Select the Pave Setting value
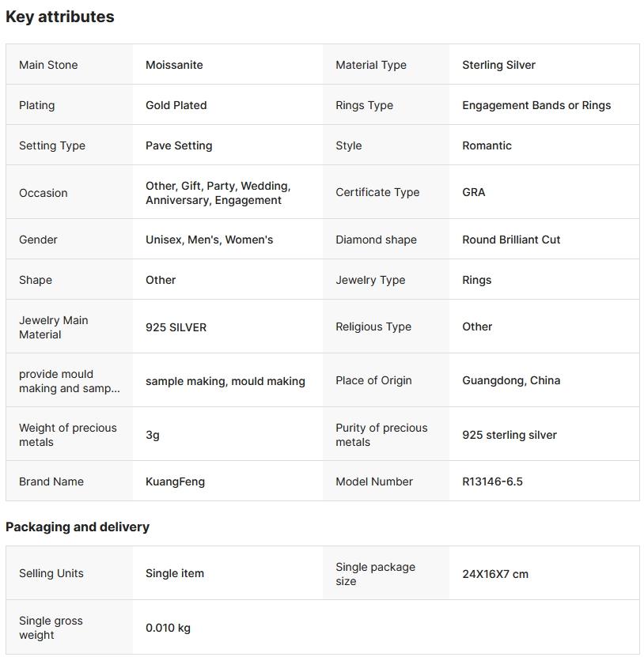 click(179, 145)
